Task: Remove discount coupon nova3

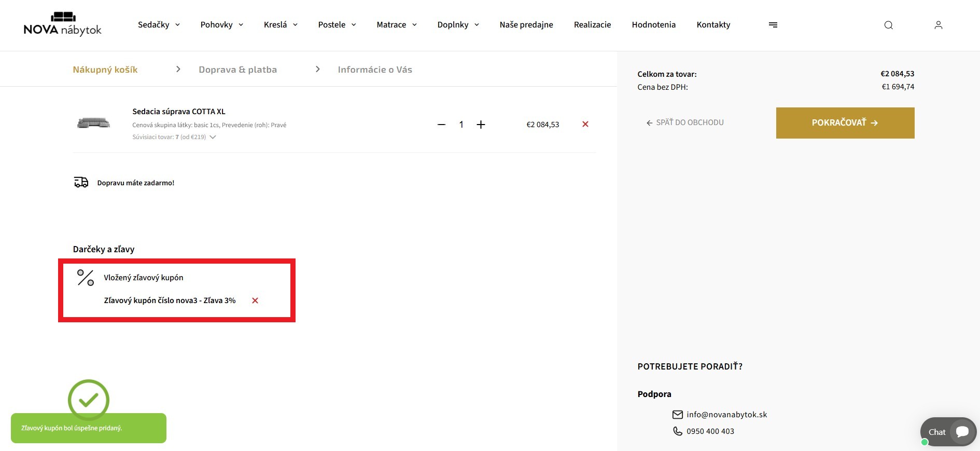Action: (x=255, y=300)
